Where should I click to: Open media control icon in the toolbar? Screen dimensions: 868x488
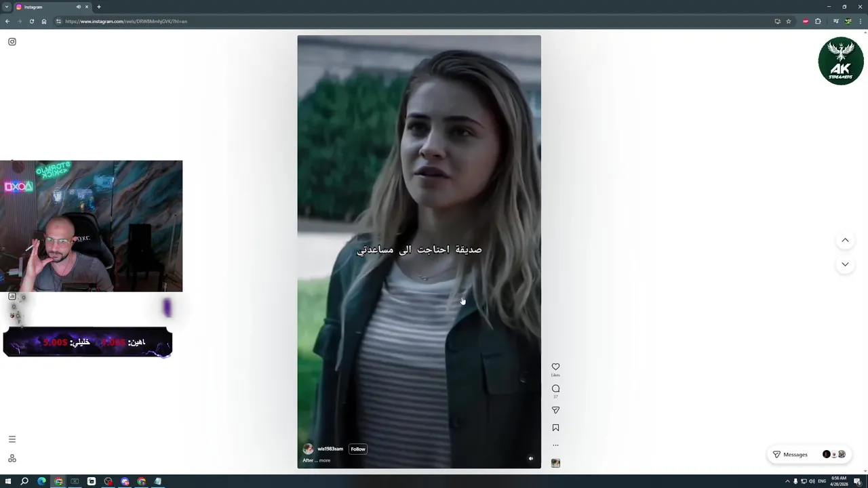tap(835, 21)
